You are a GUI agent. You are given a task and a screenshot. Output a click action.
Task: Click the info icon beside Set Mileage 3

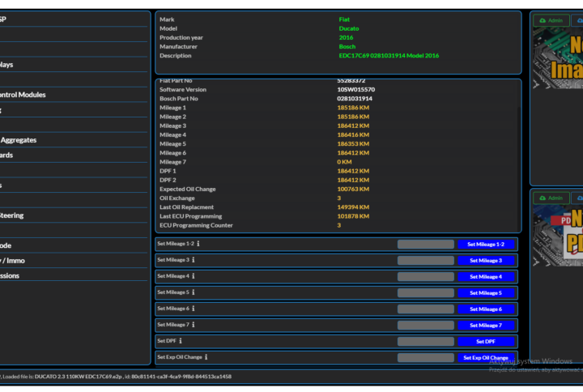click(x=194, y=260)
